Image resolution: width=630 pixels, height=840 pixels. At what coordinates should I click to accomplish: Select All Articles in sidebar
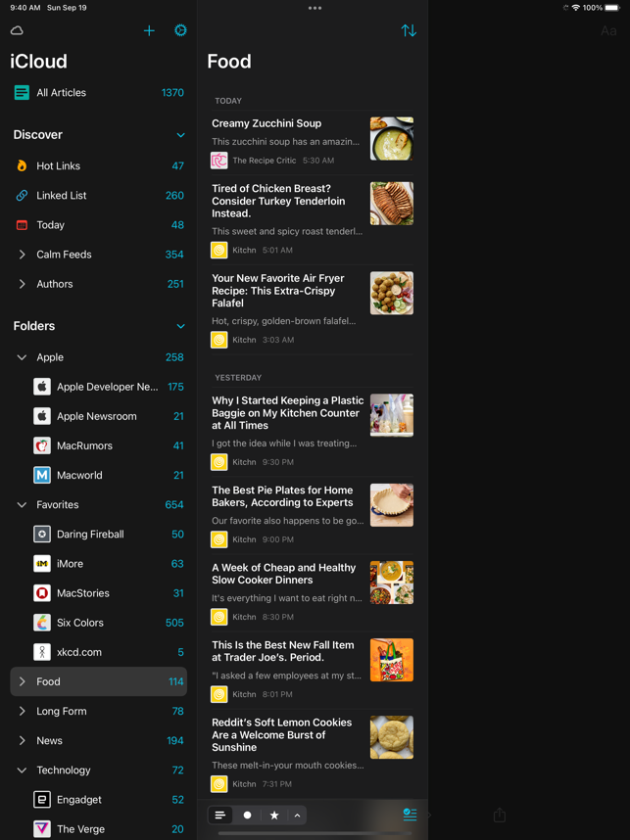pos(99,93)
